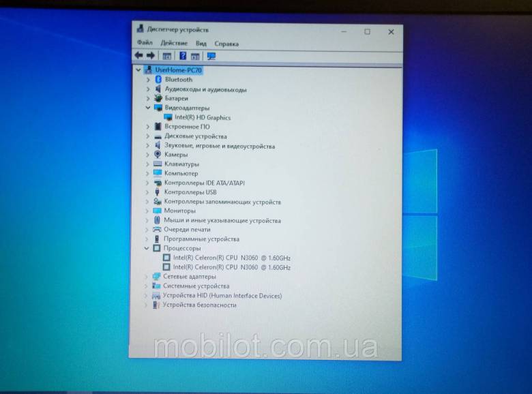
Task: Expand Аудиовходы и аудиовыходы category
Action: point(148,89)
